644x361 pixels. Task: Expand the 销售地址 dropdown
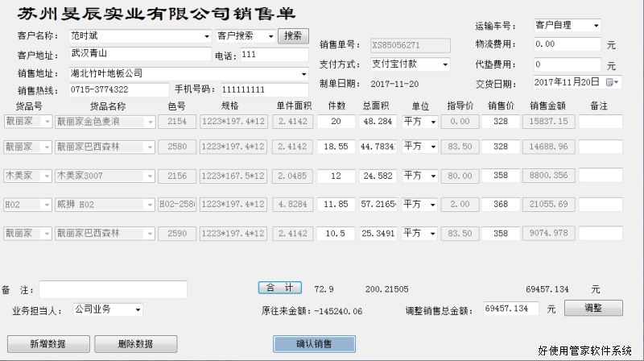point(303,73)
